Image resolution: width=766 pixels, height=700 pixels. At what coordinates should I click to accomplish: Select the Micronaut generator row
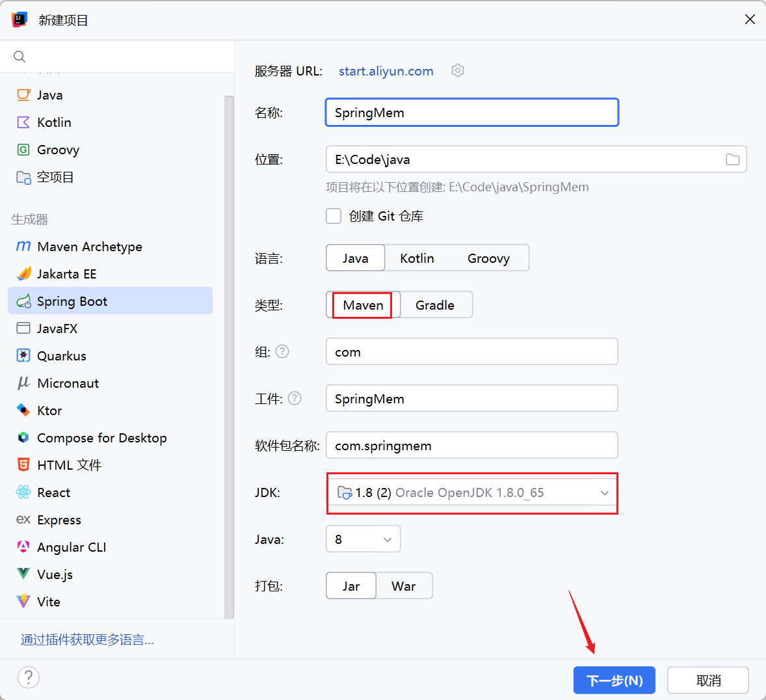click(x=111, y=383)
